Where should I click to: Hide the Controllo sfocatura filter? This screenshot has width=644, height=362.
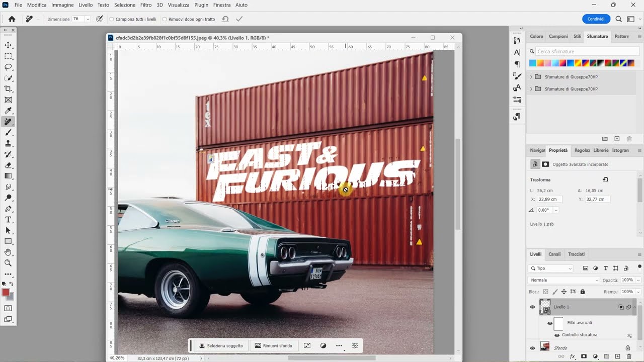[557, 335]
